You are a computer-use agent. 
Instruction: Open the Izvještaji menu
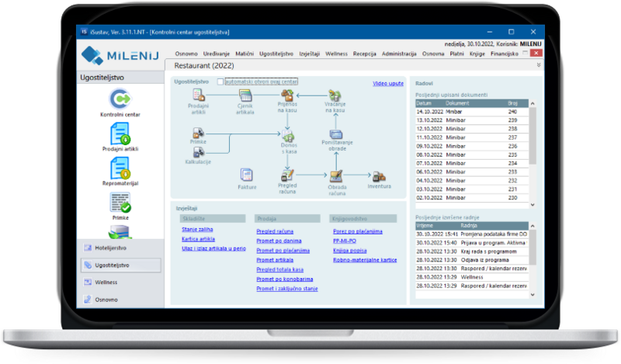coord(309,54)
